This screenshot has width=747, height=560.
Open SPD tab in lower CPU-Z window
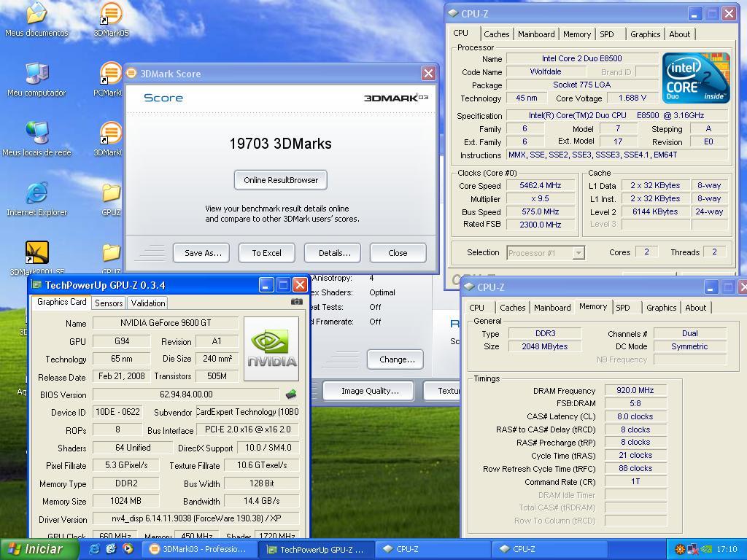pyautogui.click(x=623, y=308)
